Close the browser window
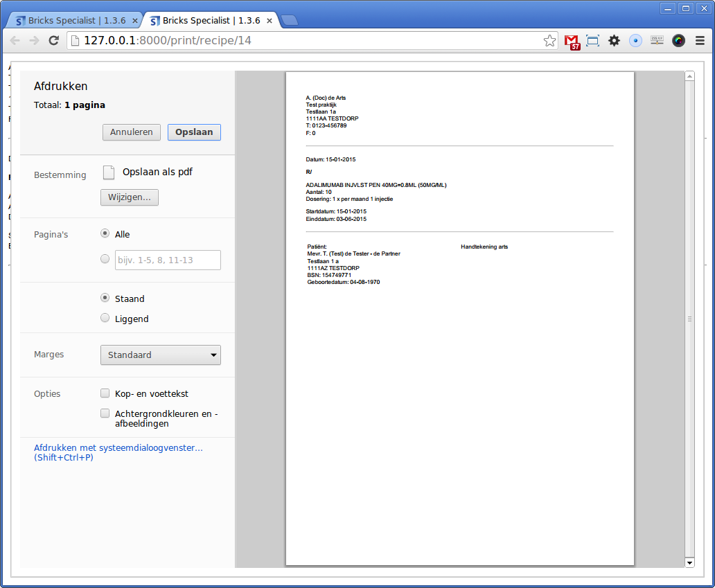Screen dimensions: 715x588 pyautogui.click(x=704, y=9)
